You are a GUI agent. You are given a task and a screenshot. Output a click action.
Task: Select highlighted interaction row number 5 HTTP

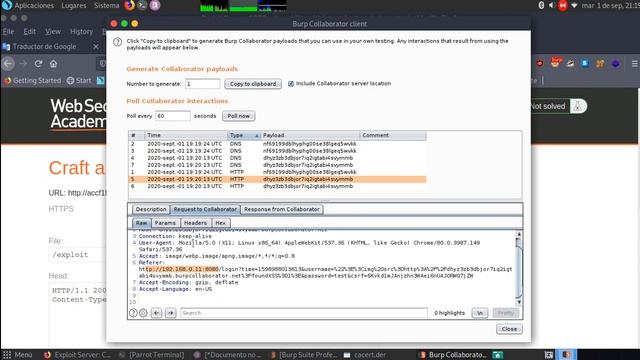click(x=278, y=179)
